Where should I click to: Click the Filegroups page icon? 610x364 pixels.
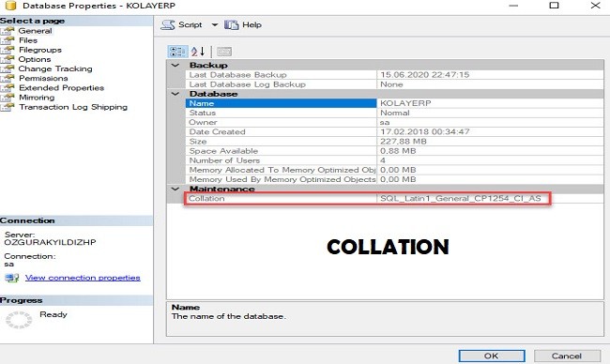click(8, 50)
